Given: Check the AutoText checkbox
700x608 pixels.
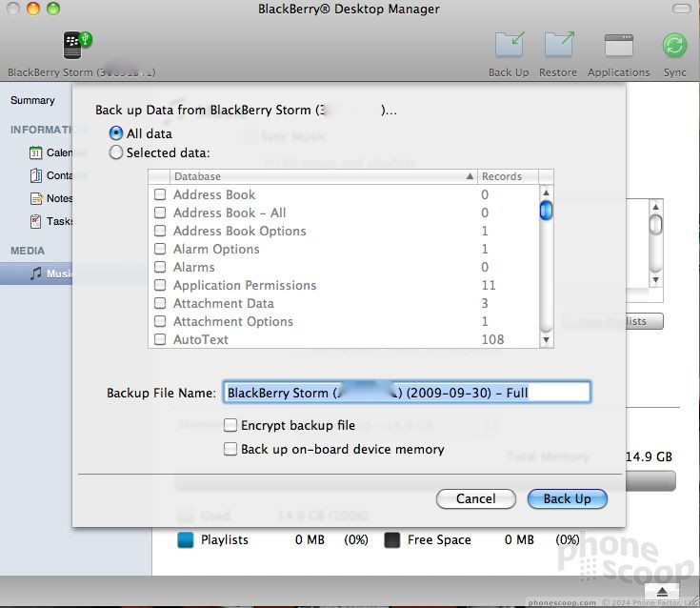Looking at the screenshot, I should click(160, 339).
